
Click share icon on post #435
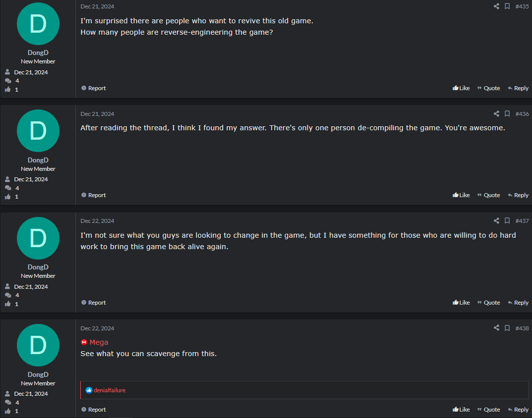pyautogui.click(x=496, y=6)
